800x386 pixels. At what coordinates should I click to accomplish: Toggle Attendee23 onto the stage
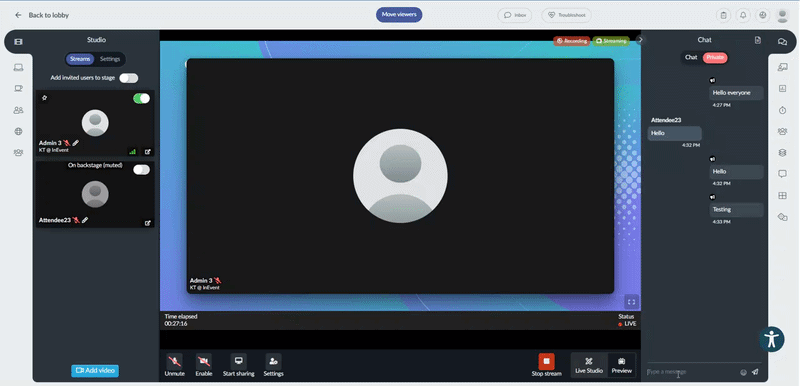click(x=141, y=170)
